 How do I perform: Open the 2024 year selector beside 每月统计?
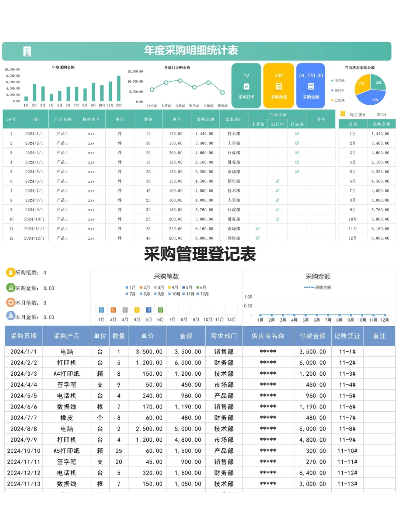[x=381, y=115]
